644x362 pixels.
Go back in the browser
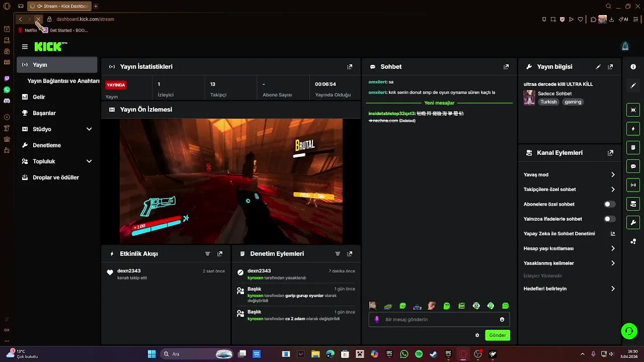click(x=20, y=19)
